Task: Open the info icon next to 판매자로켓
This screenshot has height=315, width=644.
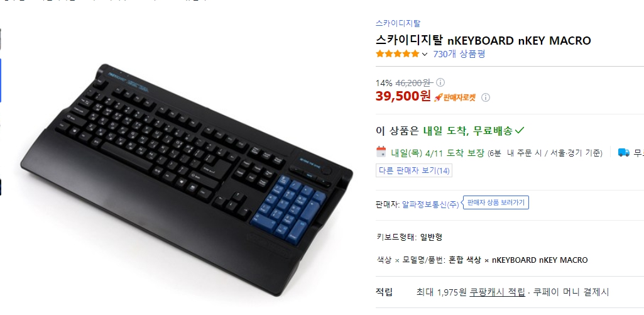Action: click(x=486, y=97)
